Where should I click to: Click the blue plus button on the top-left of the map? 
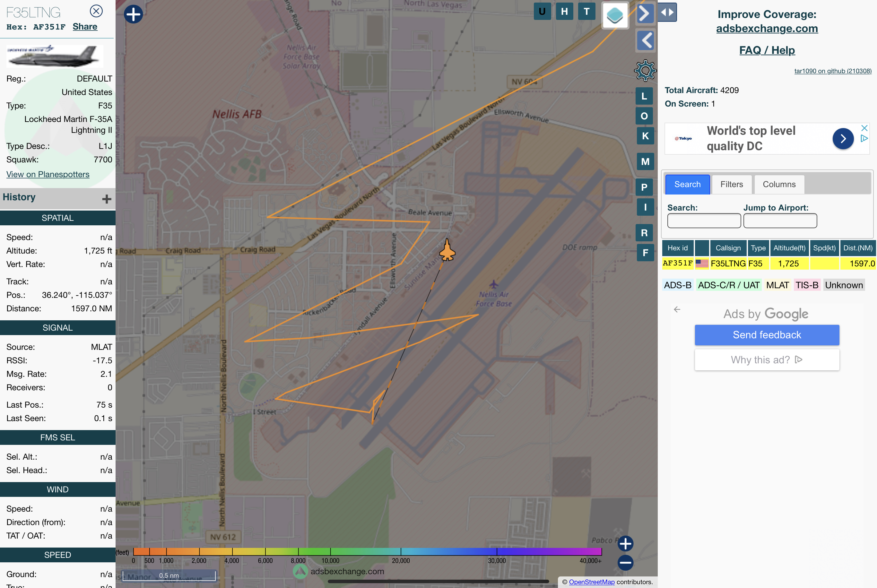click(134, 14)
